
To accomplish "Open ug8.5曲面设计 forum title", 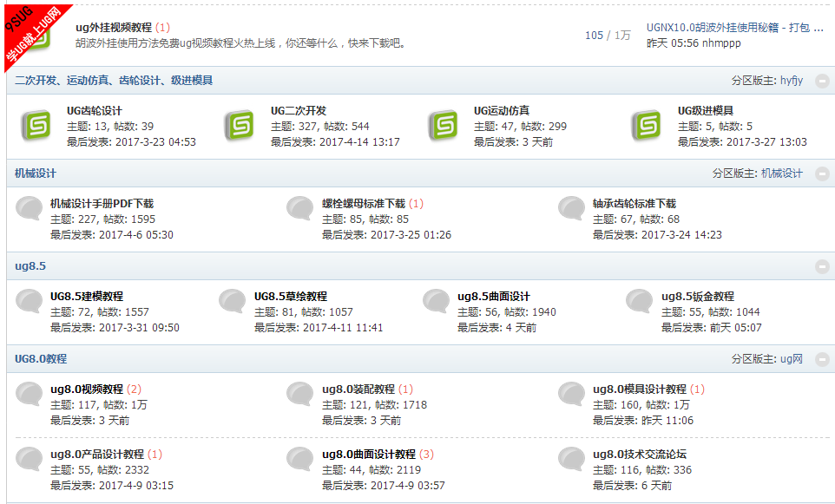I will pos(494,297).
